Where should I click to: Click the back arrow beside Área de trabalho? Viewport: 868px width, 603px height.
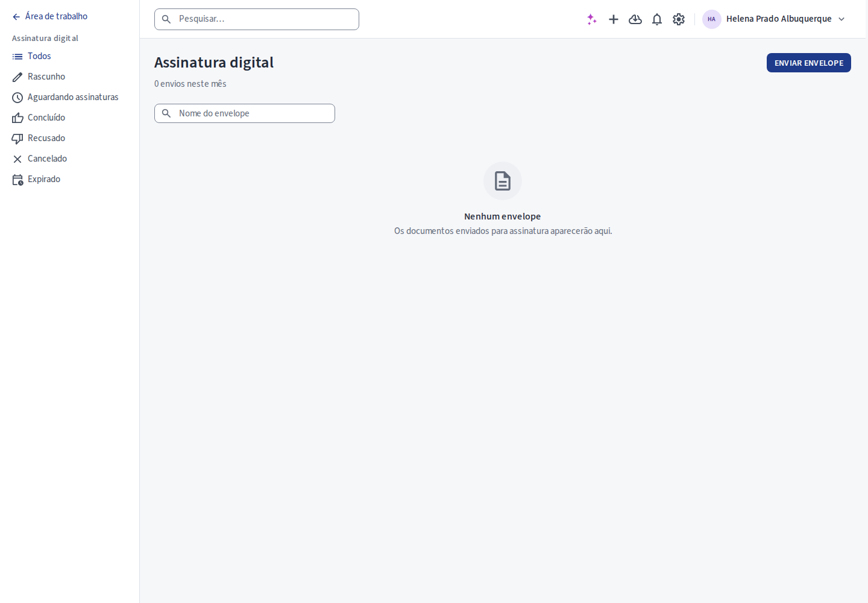16,17
